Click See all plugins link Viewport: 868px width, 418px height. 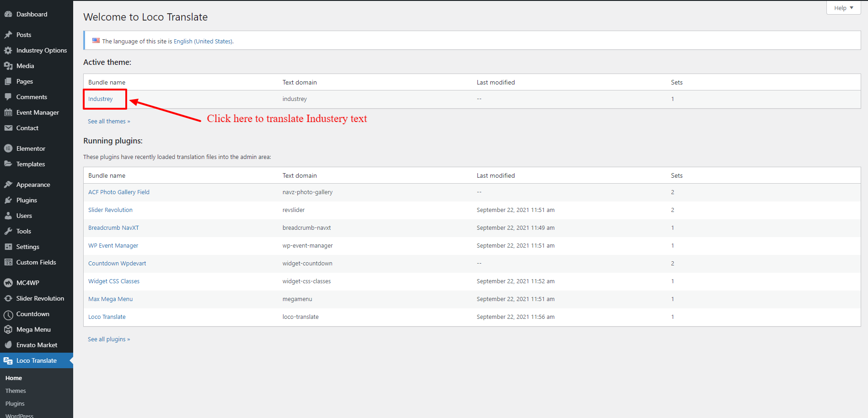coord(109,339)
